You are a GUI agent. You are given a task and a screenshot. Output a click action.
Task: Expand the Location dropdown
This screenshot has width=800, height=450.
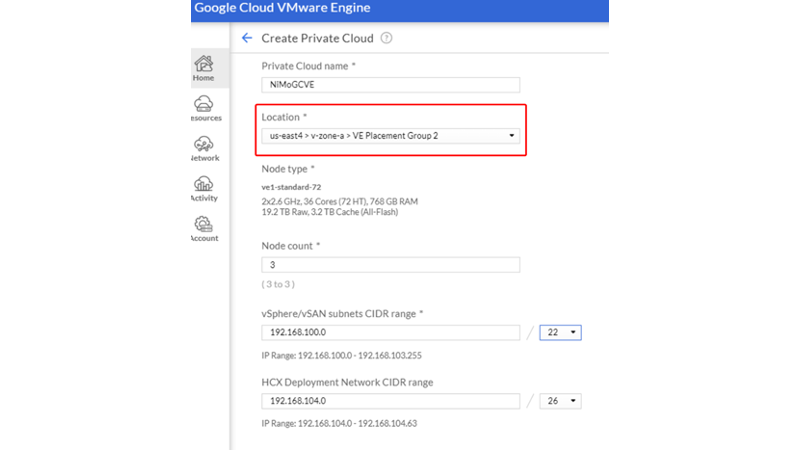click(x=390, y=135)
